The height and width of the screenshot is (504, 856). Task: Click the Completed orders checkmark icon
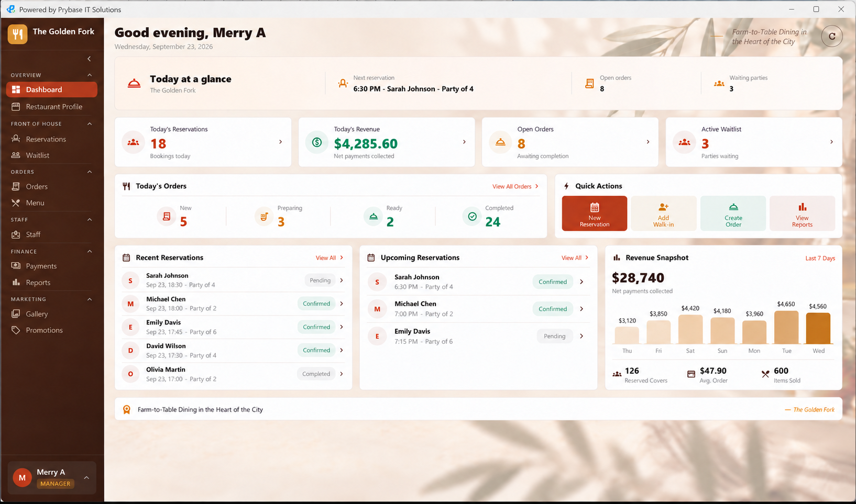click(x=473, y=216)
